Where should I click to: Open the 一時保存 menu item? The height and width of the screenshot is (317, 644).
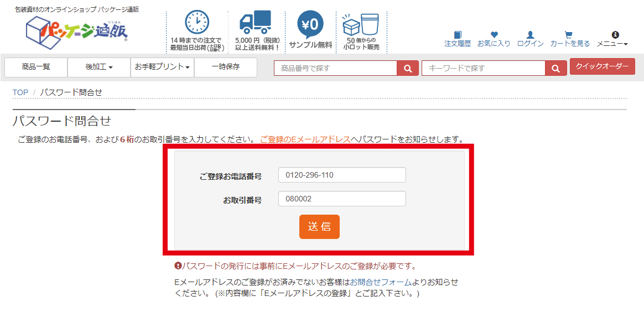(x=226, y=67)
